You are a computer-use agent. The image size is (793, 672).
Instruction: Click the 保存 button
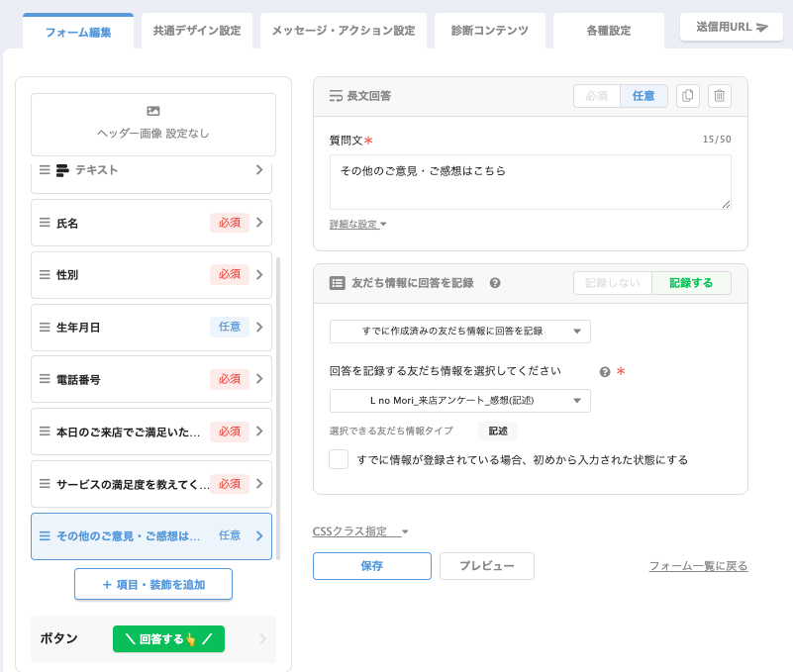tap(371, 566)
